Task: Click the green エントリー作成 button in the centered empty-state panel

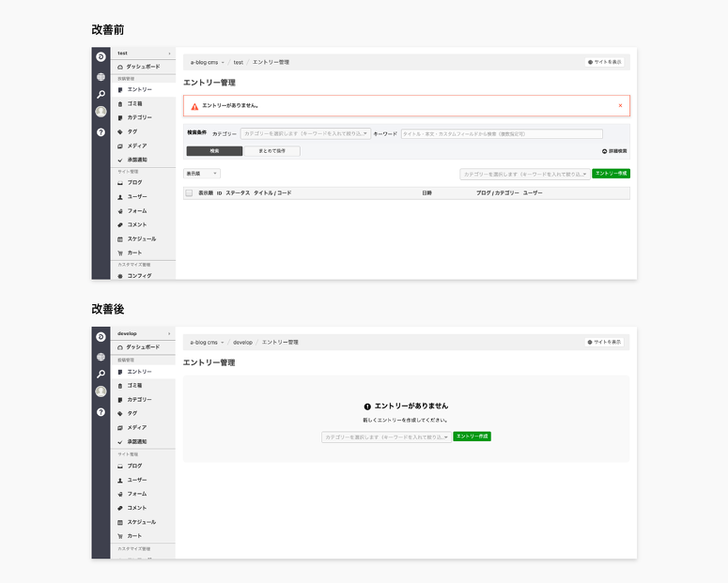Action: pos(472,437)
